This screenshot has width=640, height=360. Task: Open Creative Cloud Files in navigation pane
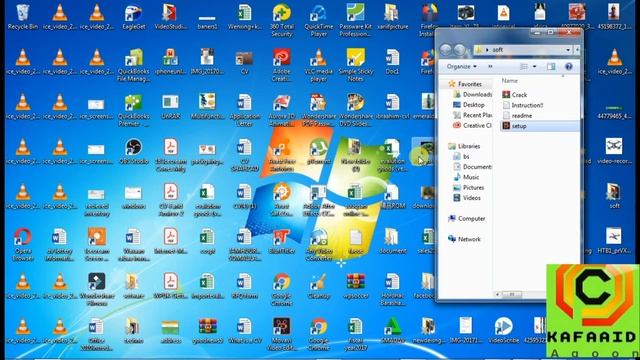tap(473, 126)
